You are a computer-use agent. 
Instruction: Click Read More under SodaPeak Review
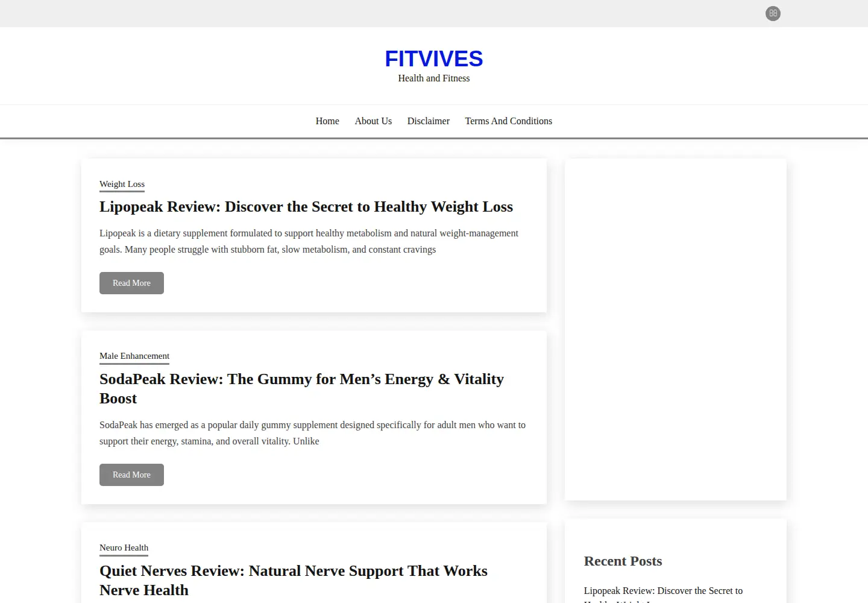click(x=131, y=475)
